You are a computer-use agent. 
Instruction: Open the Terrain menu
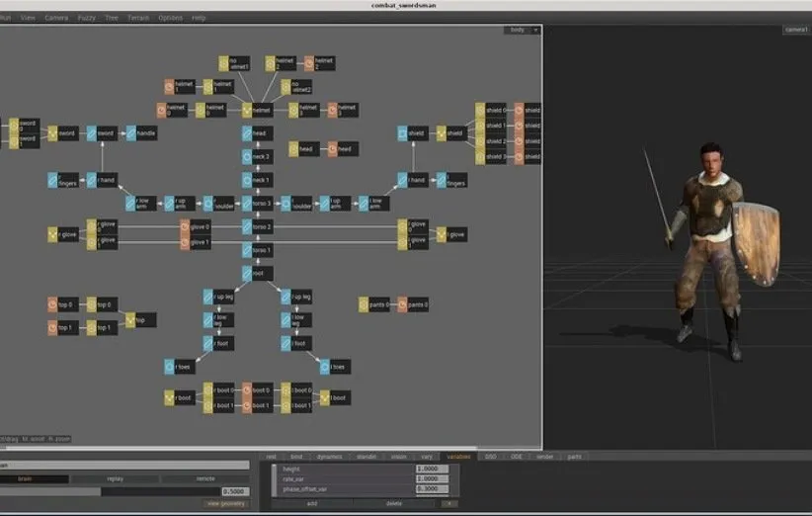point(138,18)
